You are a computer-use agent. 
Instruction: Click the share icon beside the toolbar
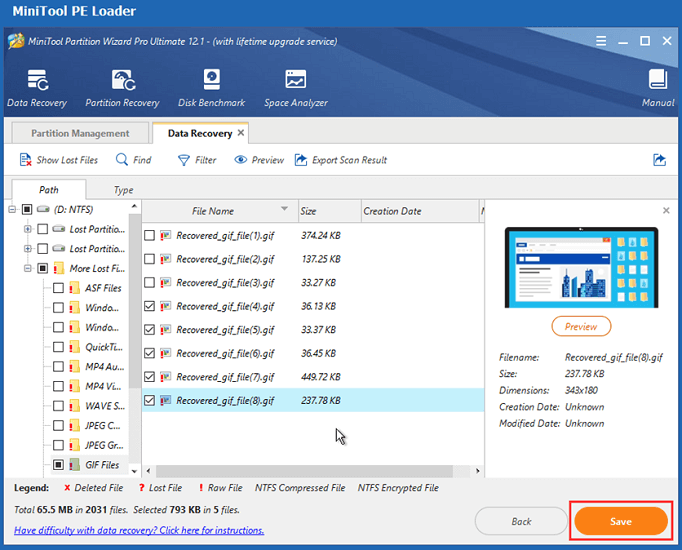pyautogui.click(x=659, y=160)
